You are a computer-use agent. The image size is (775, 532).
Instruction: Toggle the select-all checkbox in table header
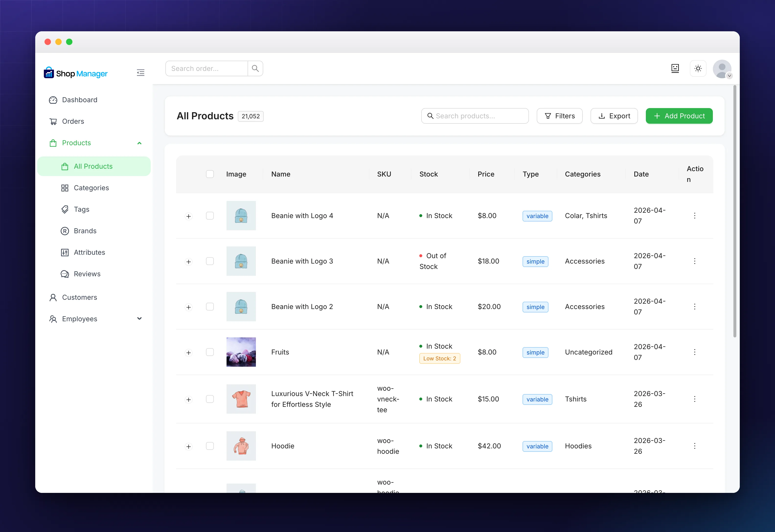pos(210,174)
